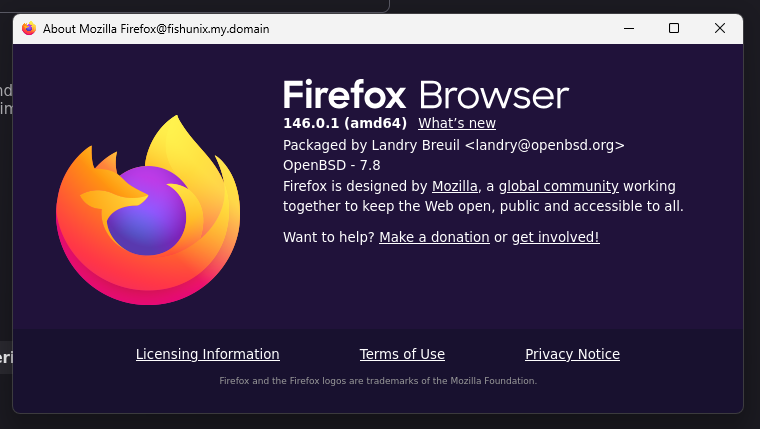Click the 146.0.1 (amd64) version text
This screenshot has height=429, width=760.
[x=344, y=124]
